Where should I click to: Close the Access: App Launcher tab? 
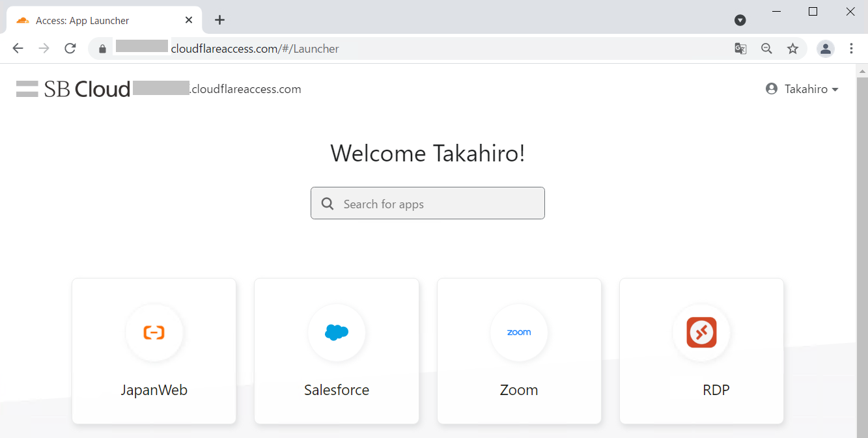(189, 20)
